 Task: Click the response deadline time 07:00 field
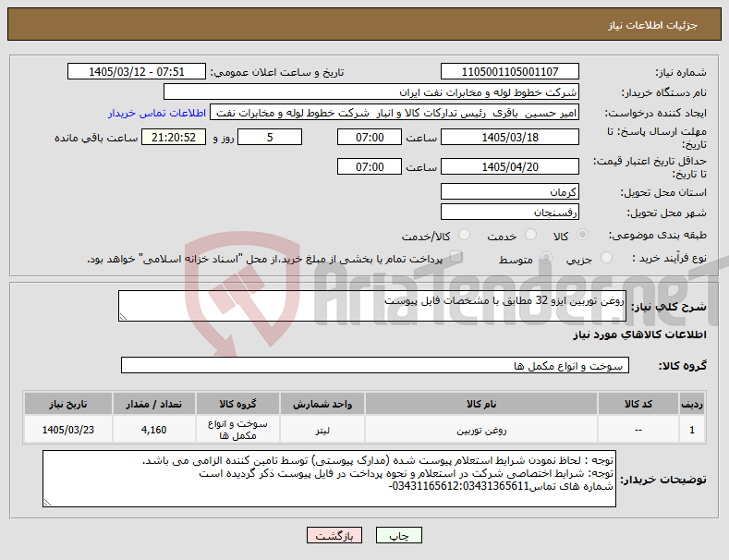coord(370,137)
